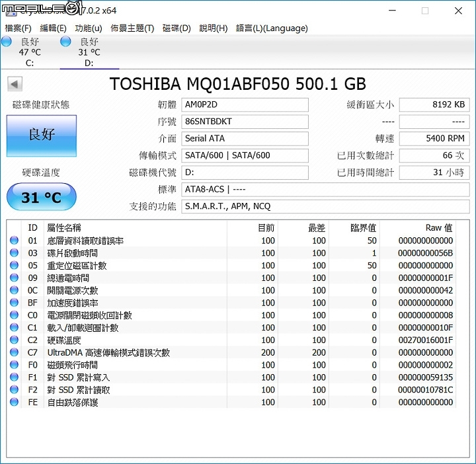The height and width of the screenshot is (464, 476).
Task: Click the 5400 RPM rotation field
Action: pyautogui.click(x=434, y=139)
